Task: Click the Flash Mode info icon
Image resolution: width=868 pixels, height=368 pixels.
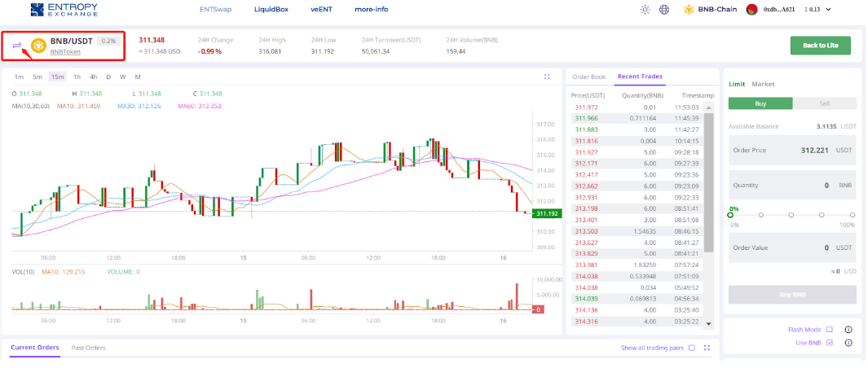Action: click(x=848, y=329)
